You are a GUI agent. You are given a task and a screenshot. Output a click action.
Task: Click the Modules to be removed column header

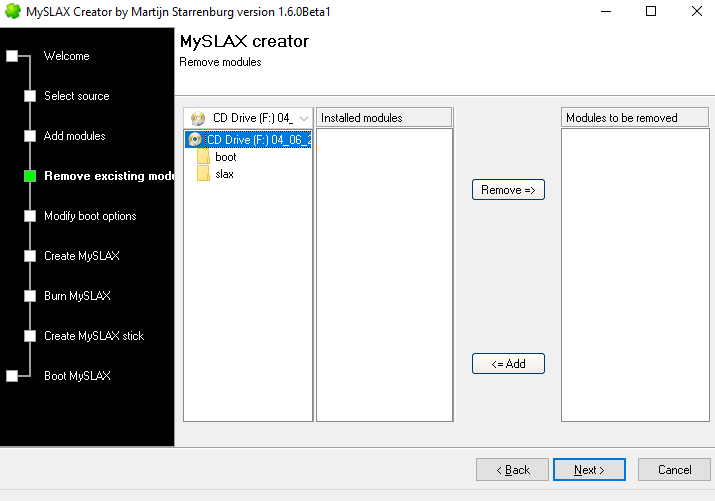635,118
